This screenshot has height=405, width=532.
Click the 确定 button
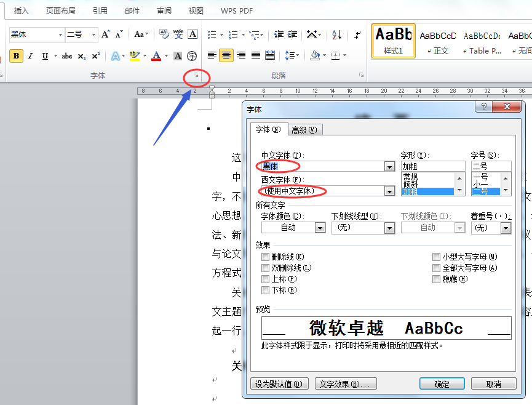pyautogui.click(x=442, y=383)
